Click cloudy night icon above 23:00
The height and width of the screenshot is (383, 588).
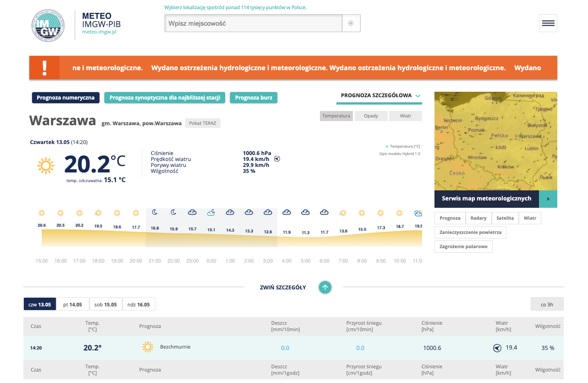tap(192, 212)
